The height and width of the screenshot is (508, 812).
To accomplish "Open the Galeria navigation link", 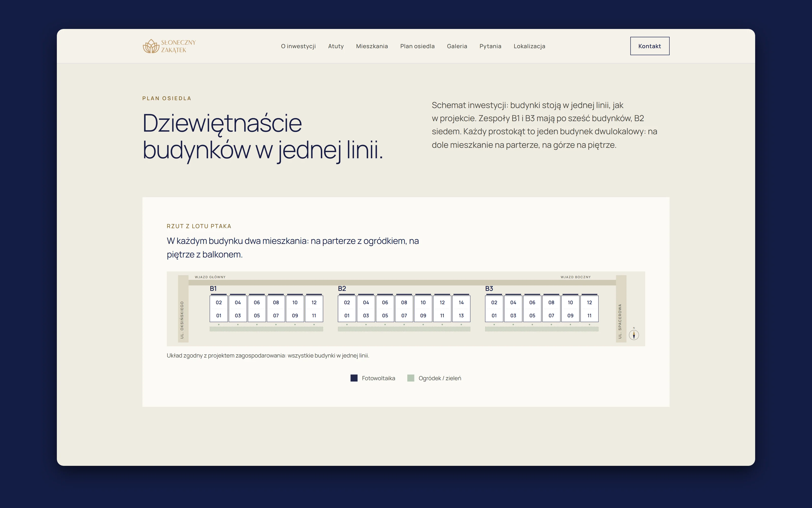I will [x=457, y=46].
